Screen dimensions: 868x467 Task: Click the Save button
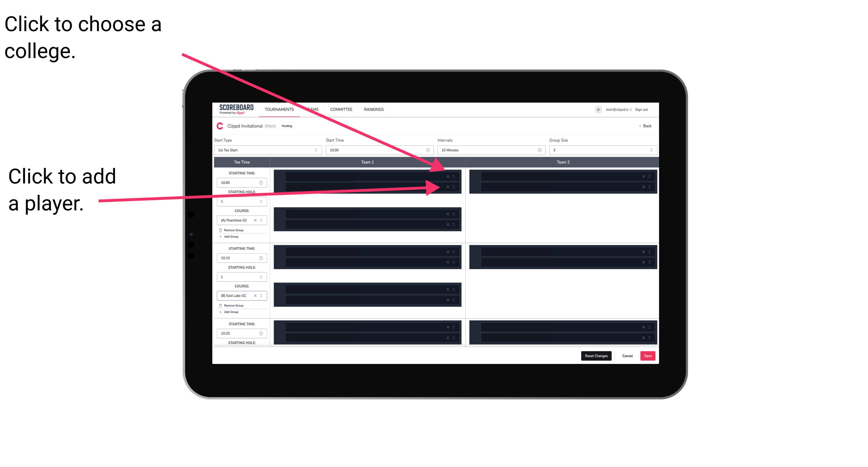coord(647,355)
